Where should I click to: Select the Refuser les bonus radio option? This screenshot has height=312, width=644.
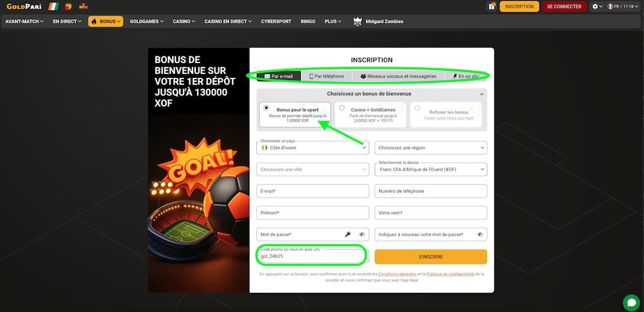[x=417, y=108]
